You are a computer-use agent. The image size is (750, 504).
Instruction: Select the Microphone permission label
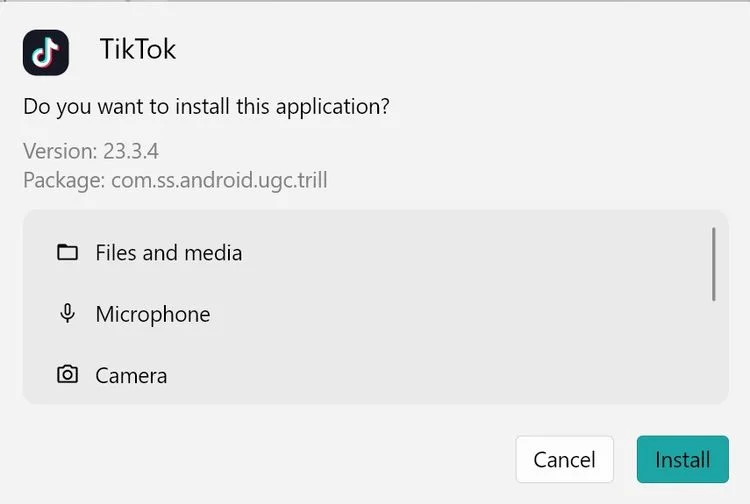pos(153,315)
